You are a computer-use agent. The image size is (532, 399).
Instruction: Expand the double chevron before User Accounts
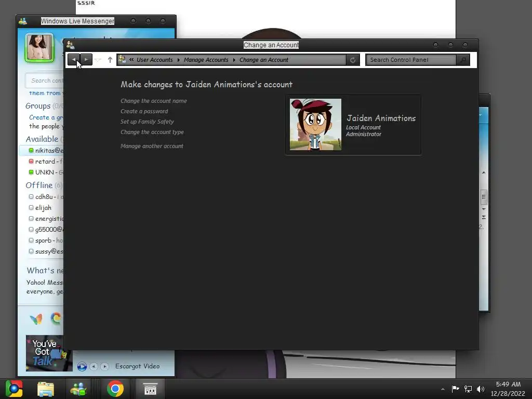pos(131,60)
